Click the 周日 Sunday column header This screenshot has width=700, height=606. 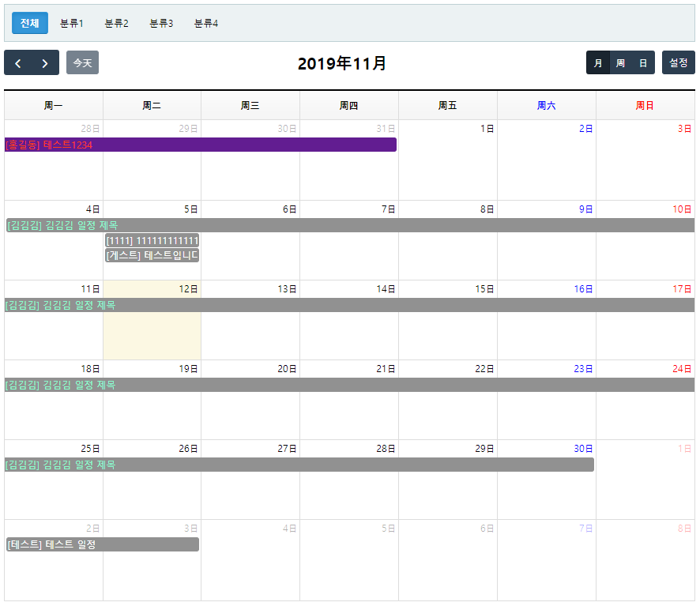pos(645,106)
